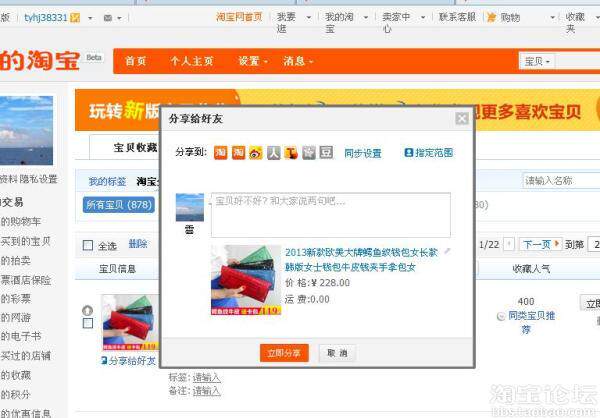This screenshot has width=600, height=418.
Task: Go to 下一页 in pagination
Action: tap(540, 244)
